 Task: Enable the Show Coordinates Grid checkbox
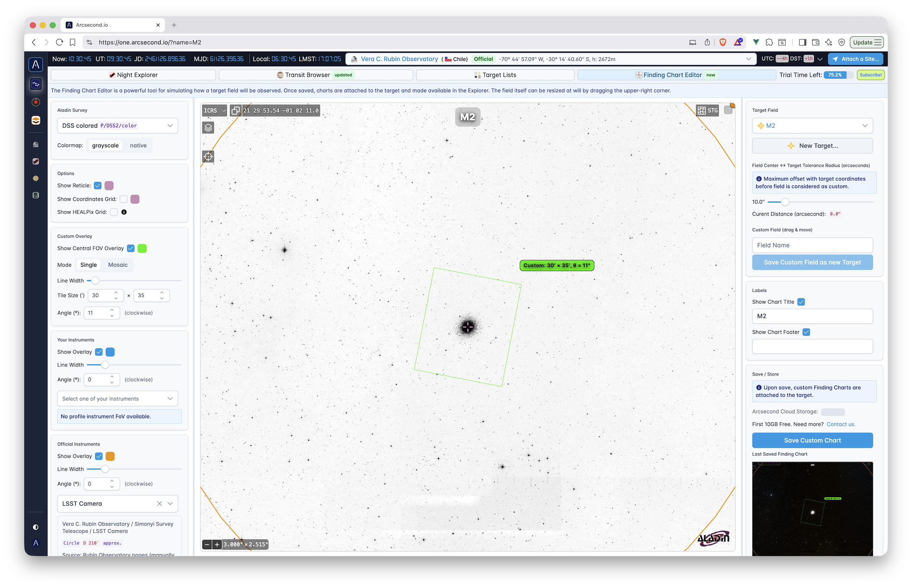click(124, 199)
